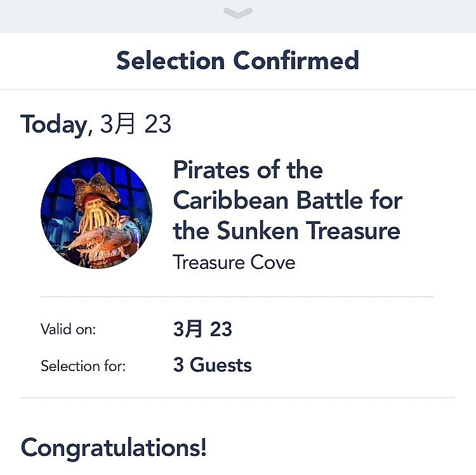
Task: Tap the Valid on: label
Action: point(69,329)
